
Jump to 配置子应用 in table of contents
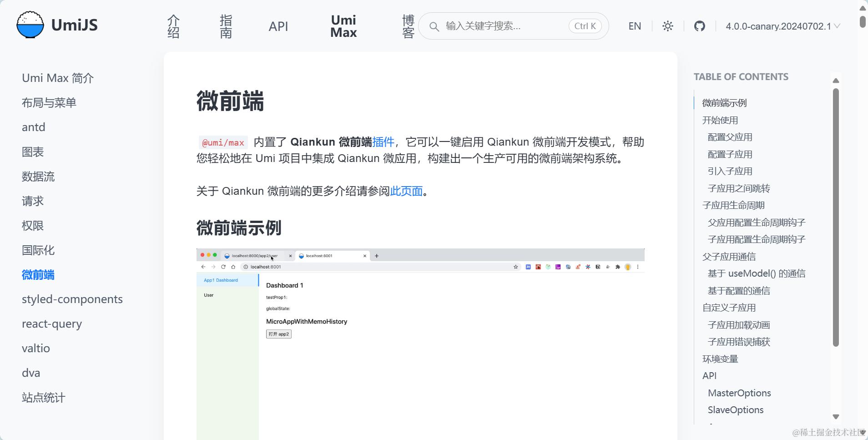pyautogui.click(x=730, y=154)
